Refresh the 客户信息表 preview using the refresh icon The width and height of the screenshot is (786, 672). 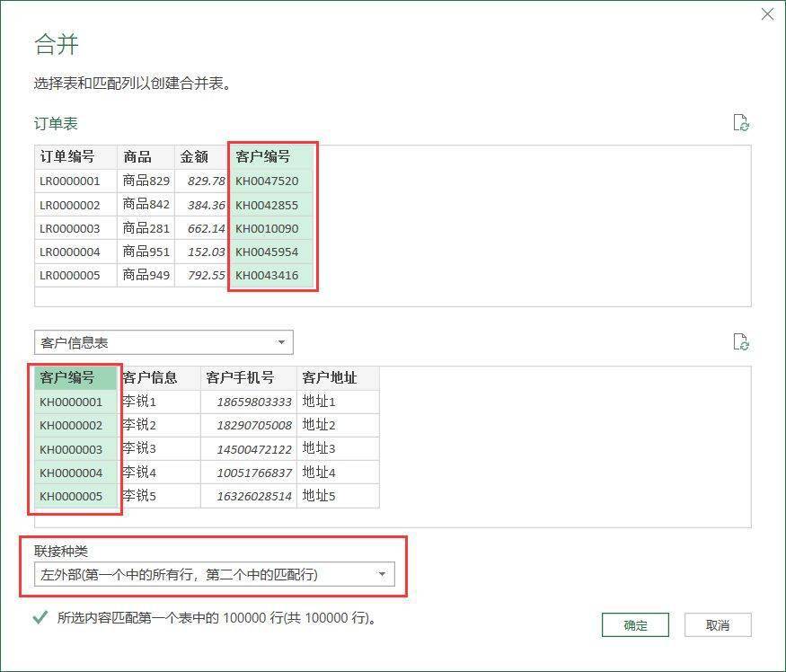[x=741, y=342]
